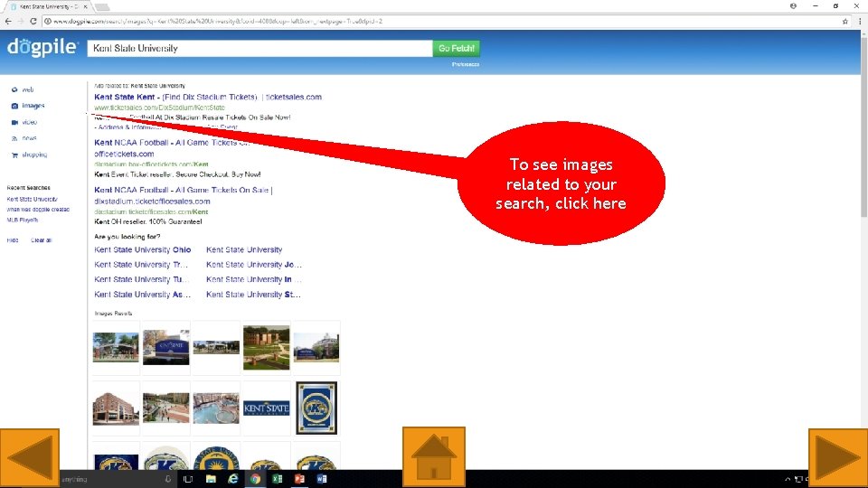Open recent search 'Kent State University'

click(33, 199)
